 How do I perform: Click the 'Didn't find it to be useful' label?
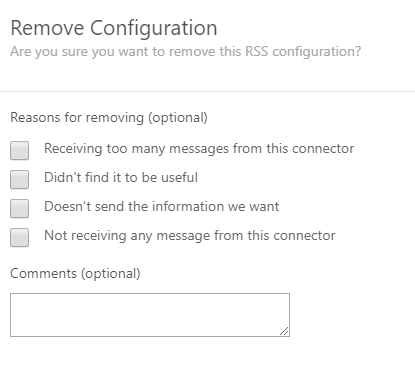point(121,177)
